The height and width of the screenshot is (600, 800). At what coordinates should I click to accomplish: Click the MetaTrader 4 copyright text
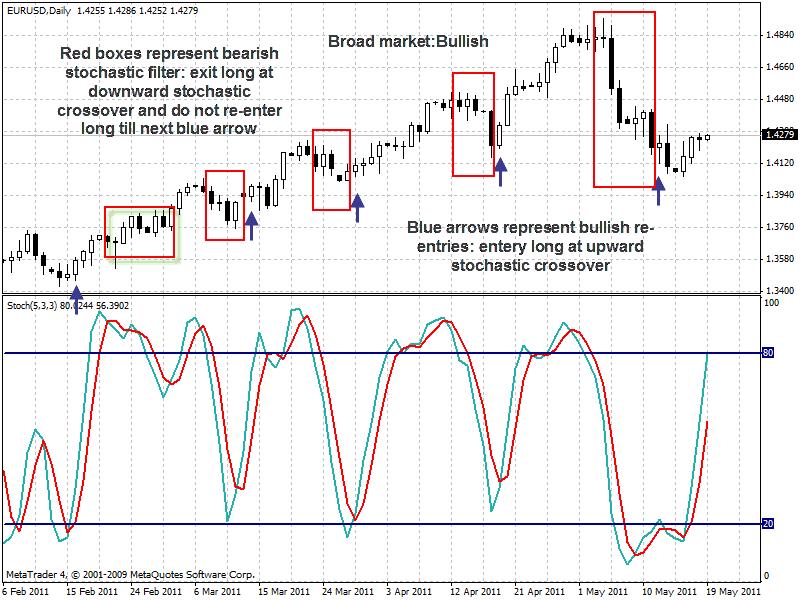pyautogui.click(x=130, y=575)
